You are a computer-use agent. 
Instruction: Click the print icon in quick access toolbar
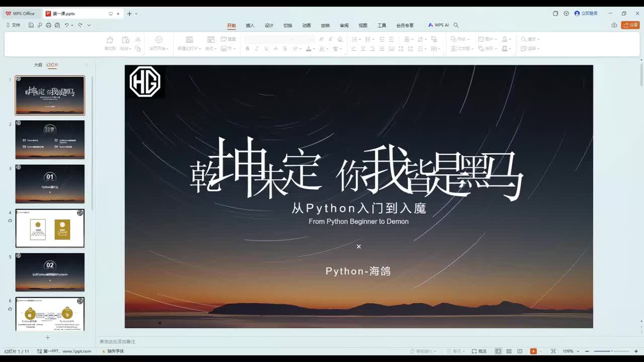click(x=48, y=25)
